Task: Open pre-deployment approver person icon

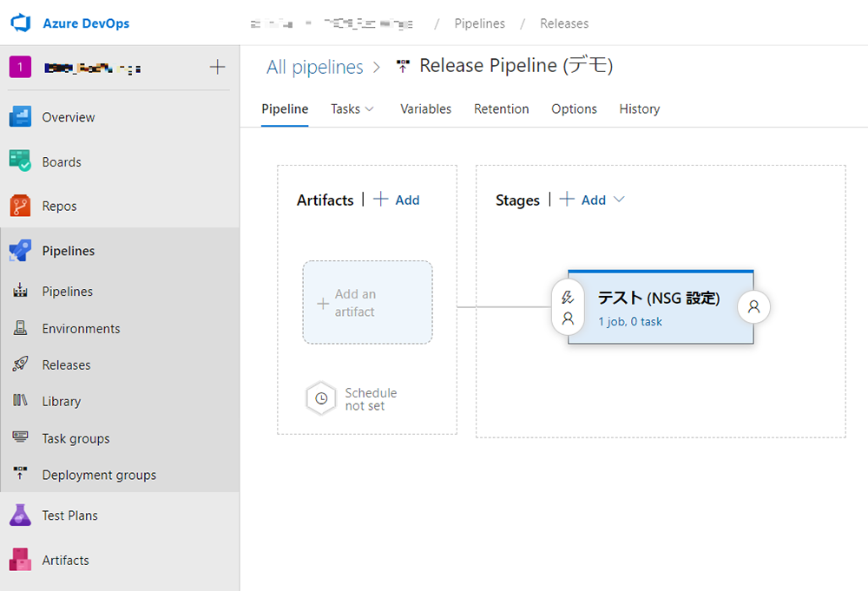Action: pyautogui.click(x=568, y=318)
